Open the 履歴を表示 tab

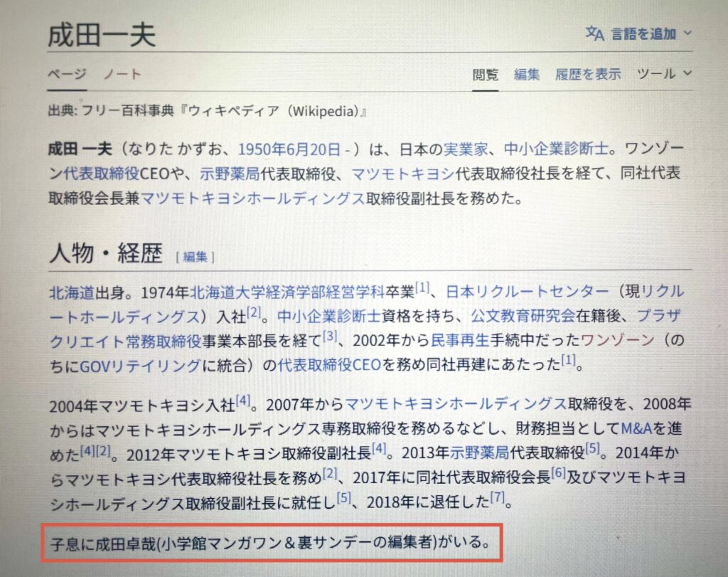[x=588, y=74]
